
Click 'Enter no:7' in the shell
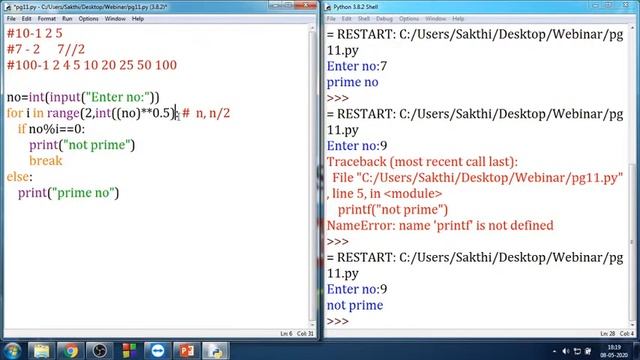[357, 66]
